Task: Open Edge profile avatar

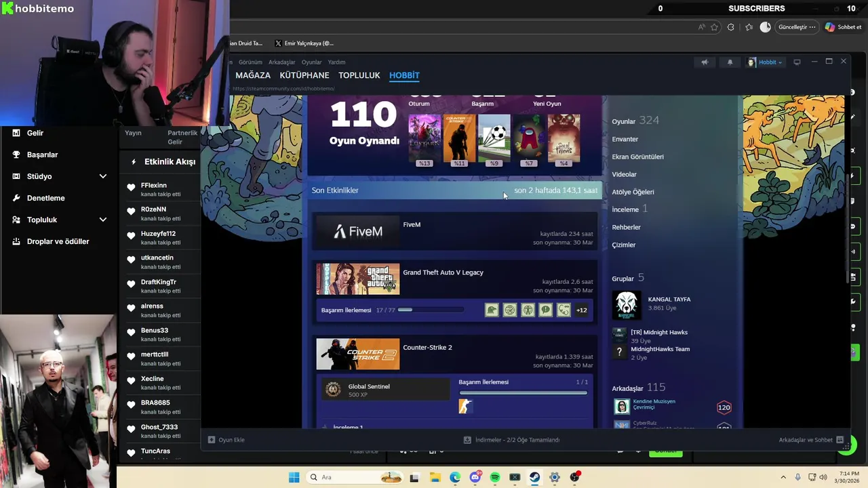Action: click(x=766, y=27)
